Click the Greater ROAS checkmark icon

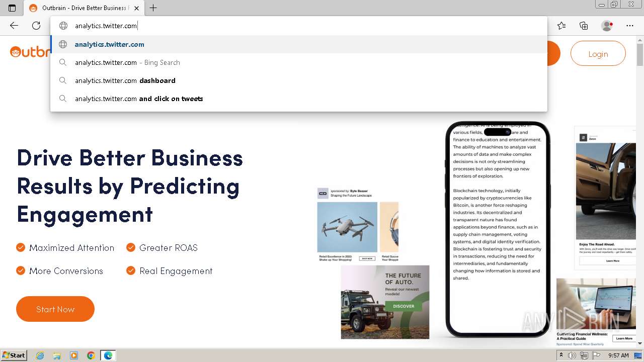(x=131, y=247)
